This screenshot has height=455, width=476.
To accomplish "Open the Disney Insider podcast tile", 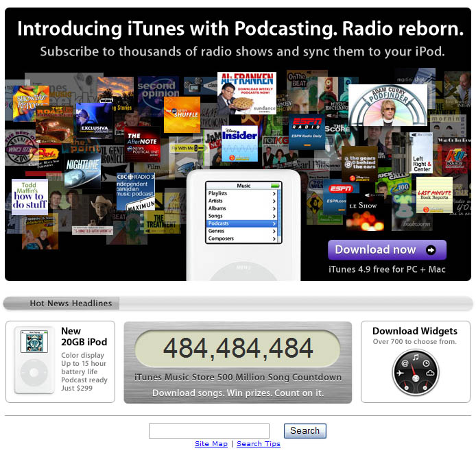I will 240,143.
